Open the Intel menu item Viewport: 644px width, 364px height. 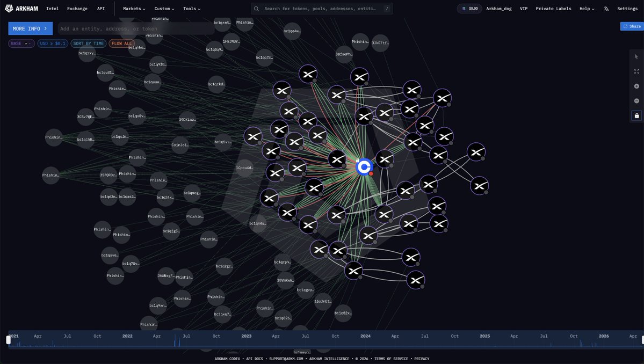tap(52, 9)
